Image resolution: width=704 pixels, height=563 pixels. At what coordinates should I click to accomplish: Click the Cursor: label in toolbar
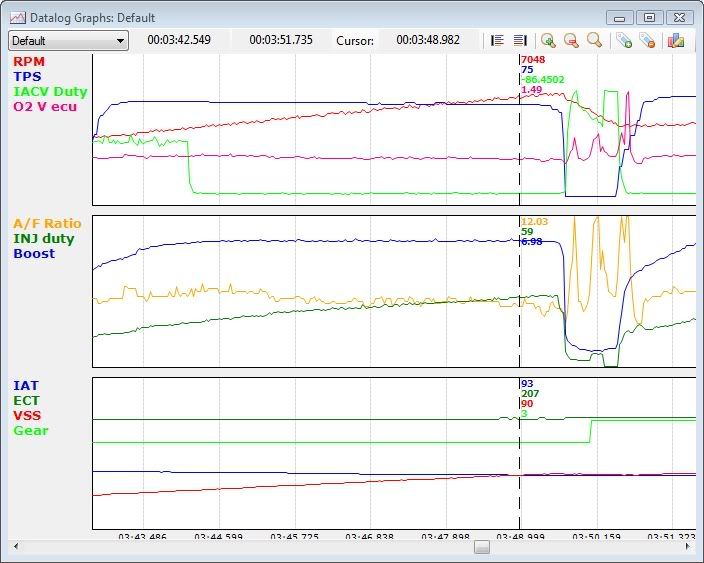click(355, 41)
